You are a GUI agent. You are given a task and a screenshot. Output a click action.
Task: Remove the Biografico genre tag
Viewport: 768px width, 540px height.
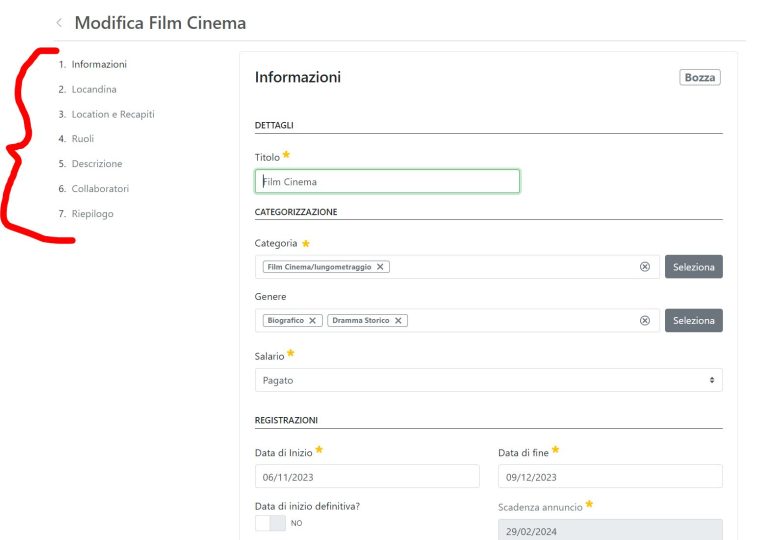(313, 321)
